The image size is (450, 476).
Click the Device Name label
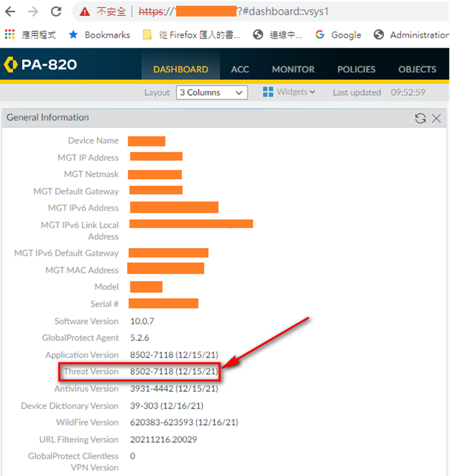(x=93, y=141)
